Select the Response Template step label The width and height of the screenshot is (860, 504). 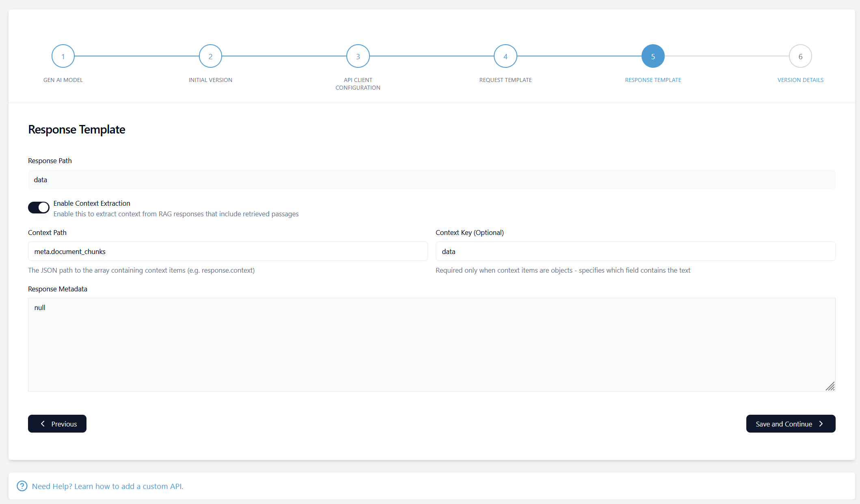coord(653,80)
